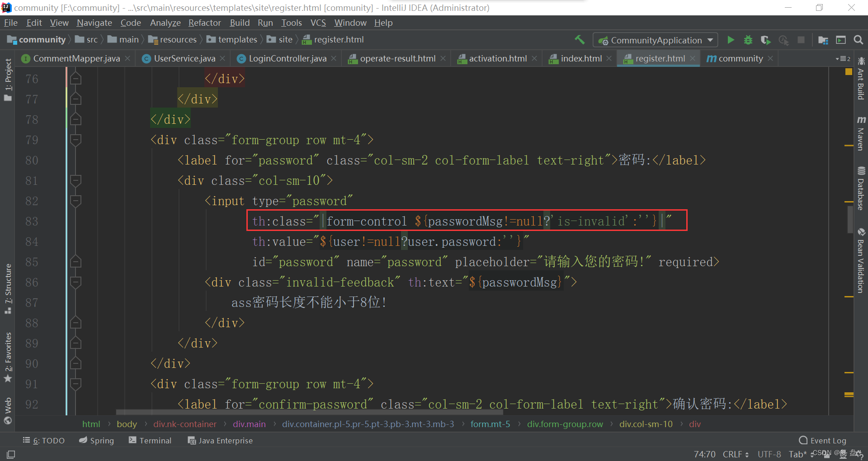Click the community breadcrumb in the navigation bar
The width and height of the screenshot is (868, 461).
pyautogui.click(x=37, y=40)
